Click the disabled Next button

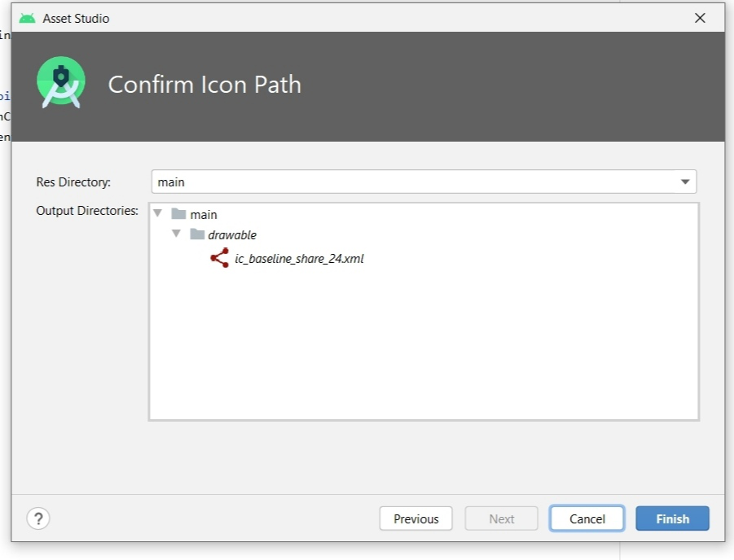[x=501, y=518]
